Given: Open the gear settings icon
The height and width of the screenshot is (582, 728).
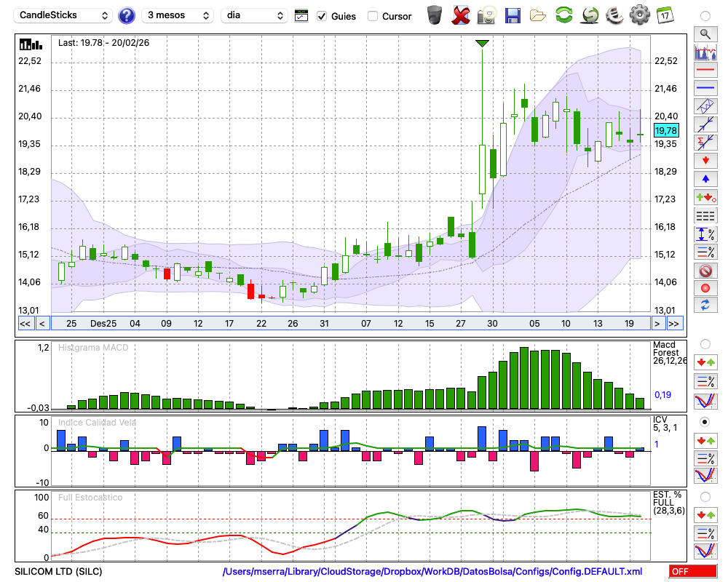Looking at the screenshot, I should 639,15.
